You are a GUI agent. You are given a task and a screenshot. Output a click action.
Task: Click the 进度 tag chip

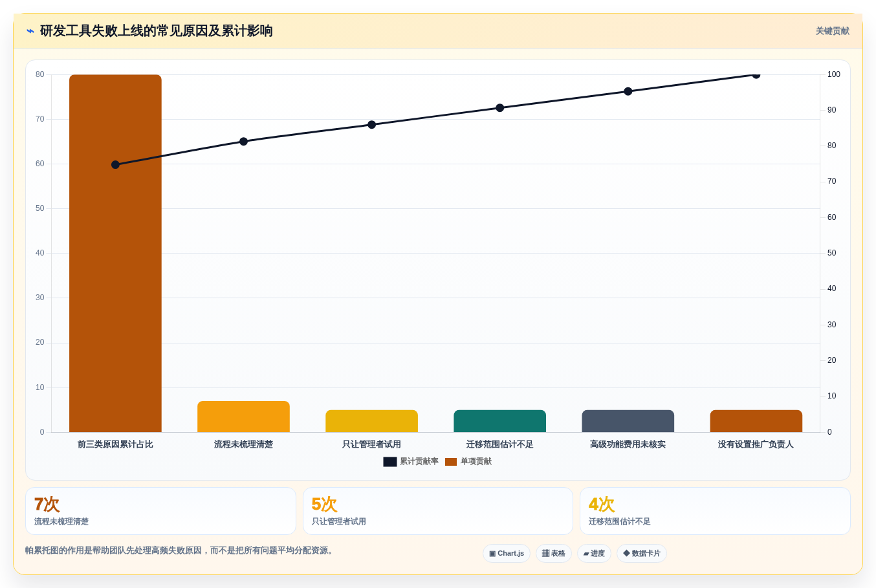coord(594,554)
